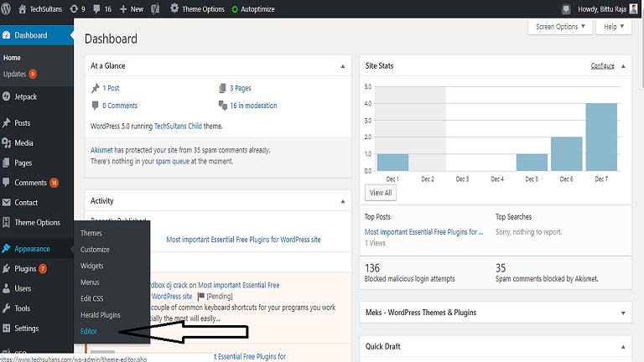Open Top Posts Essential Free Plugins link
The width and height of the screenshot is (644, 362).
point(423,232)
